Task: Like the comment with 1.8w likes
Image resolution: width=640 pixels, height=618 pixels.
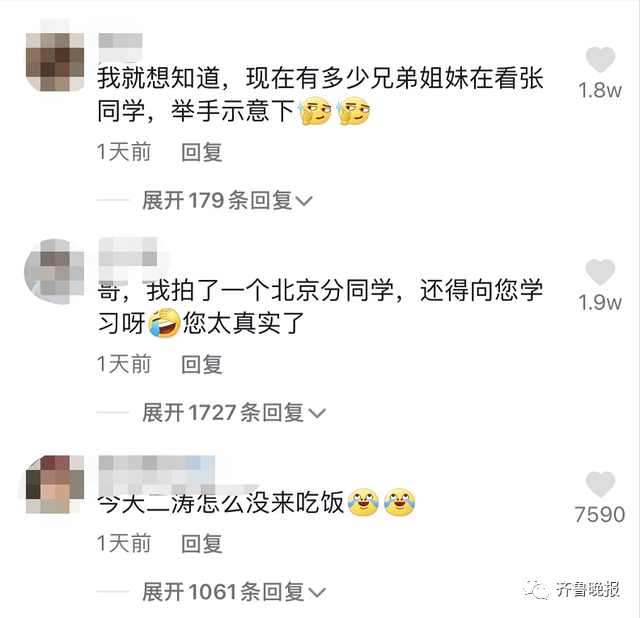Action: (600, 60)
